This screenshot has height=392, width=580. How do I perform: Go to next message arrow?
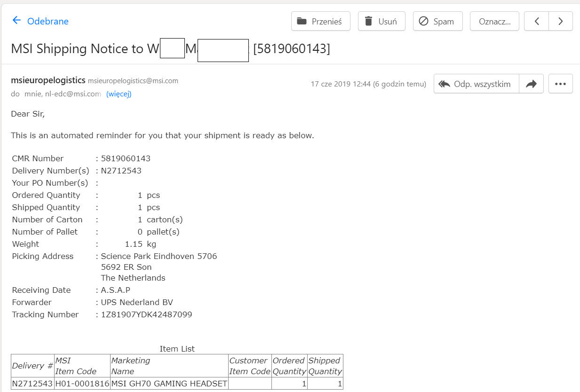click(x=561, y=21)
